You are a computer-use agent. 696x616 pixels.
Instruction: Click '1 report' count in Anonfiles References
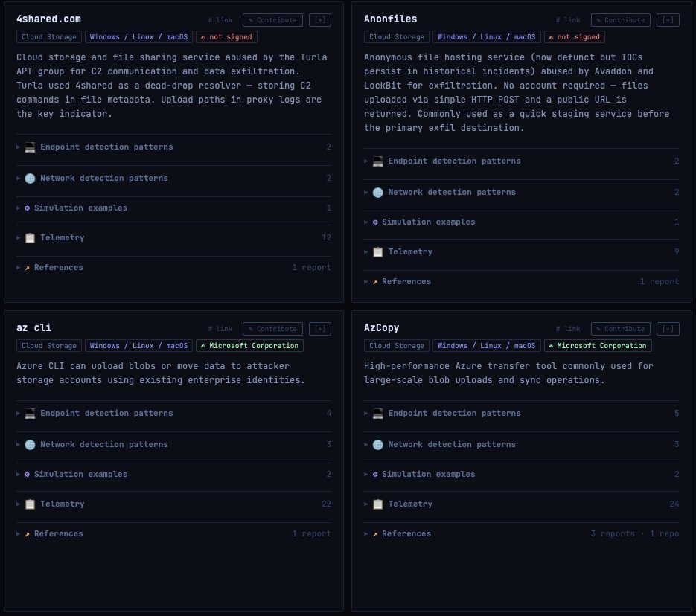[x=660, y=282]
